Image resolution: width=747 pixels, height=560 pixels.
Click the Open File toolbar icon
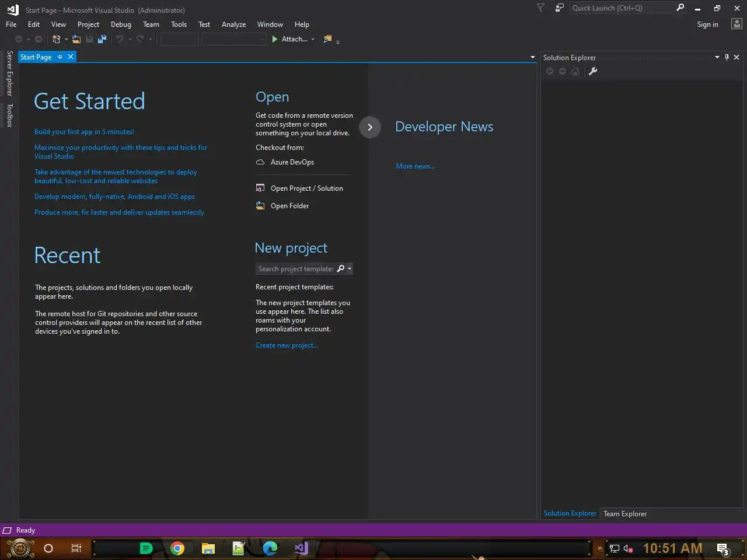(76, 39)
